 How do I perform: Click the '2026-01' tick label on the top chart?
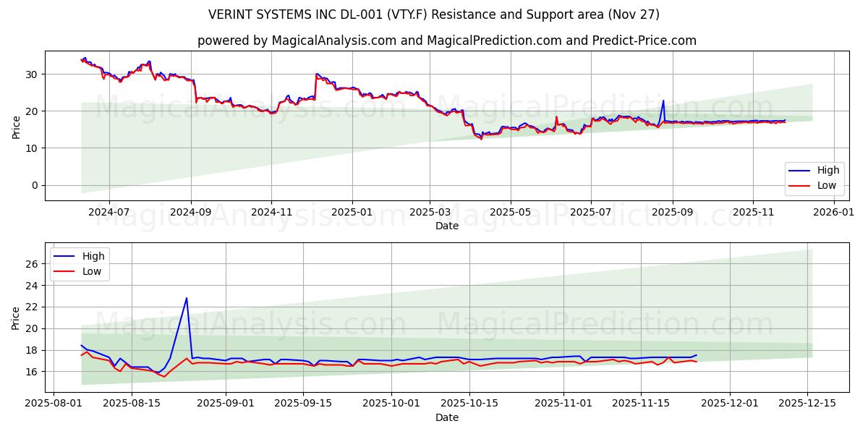[834, 212]
